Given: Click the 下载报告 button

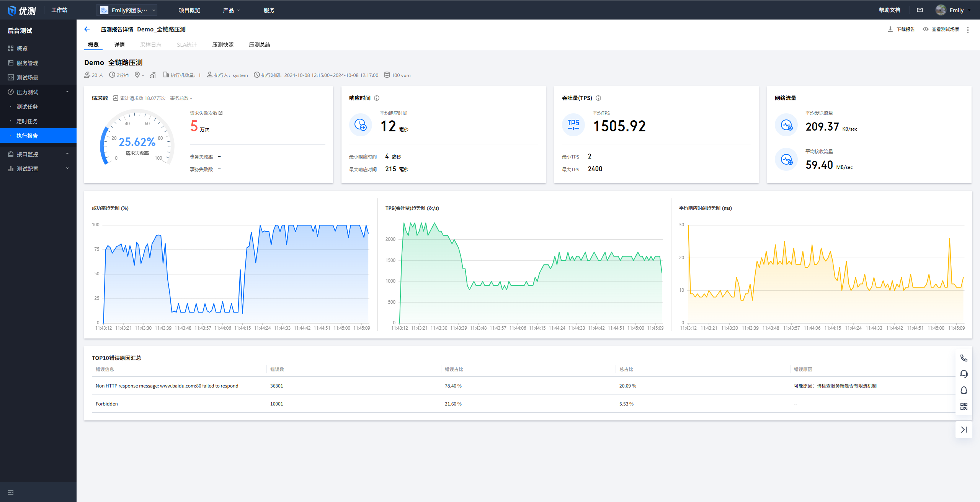Looking at the screenshot, I should [901, 29].
